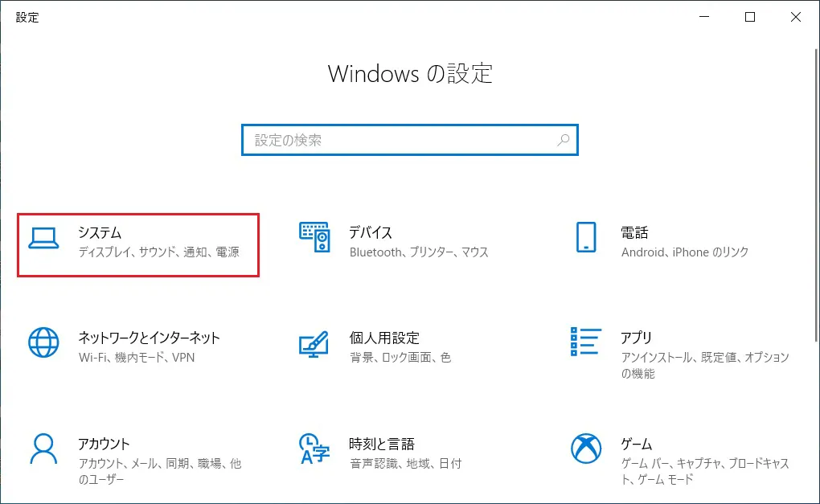Select the アカウント title text
Screen dimensions: 820x504
pos(104,444)
